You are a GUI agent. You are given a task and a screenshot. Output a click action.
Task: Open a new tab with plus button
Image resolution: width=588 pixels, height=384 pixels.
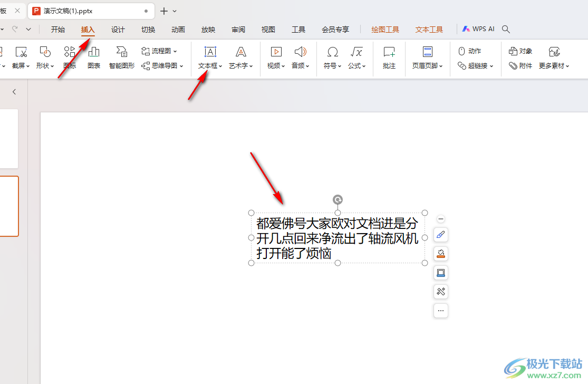coord(164,11)
